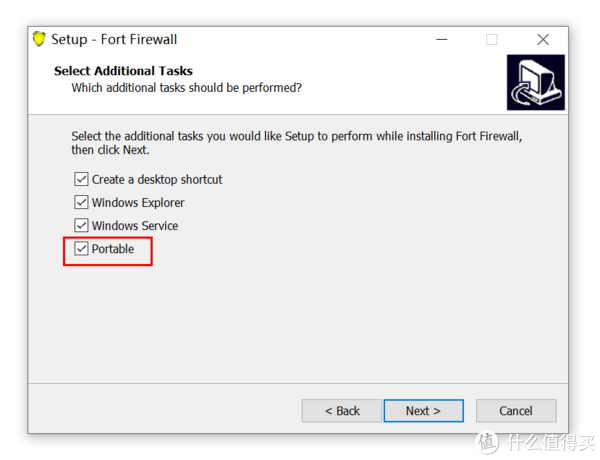Click the Fort Firewall shield icon in title bar
This screenshot has width=600, height=460.
[39, 39]
